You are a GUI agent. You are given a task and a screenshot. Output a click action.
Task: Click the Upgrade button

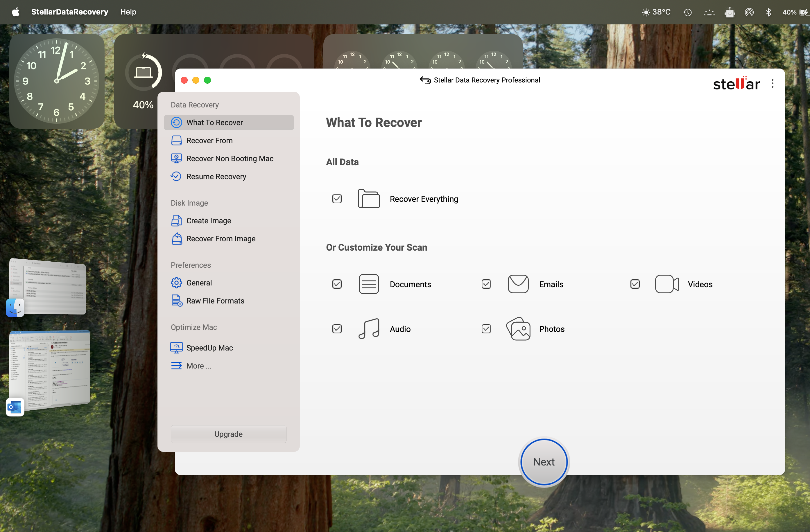(x=228, y=434)
